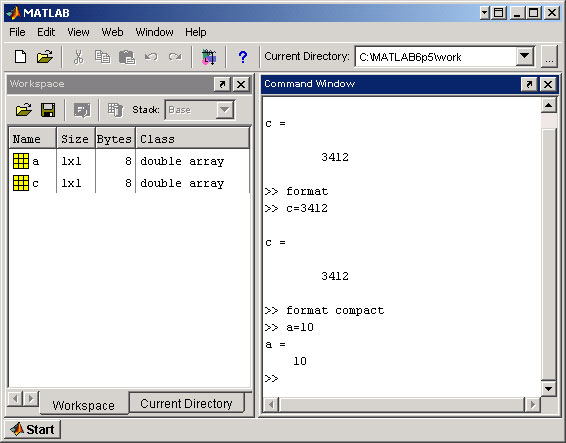Click the Open Selection icon in Workspace

click(82, 110)
